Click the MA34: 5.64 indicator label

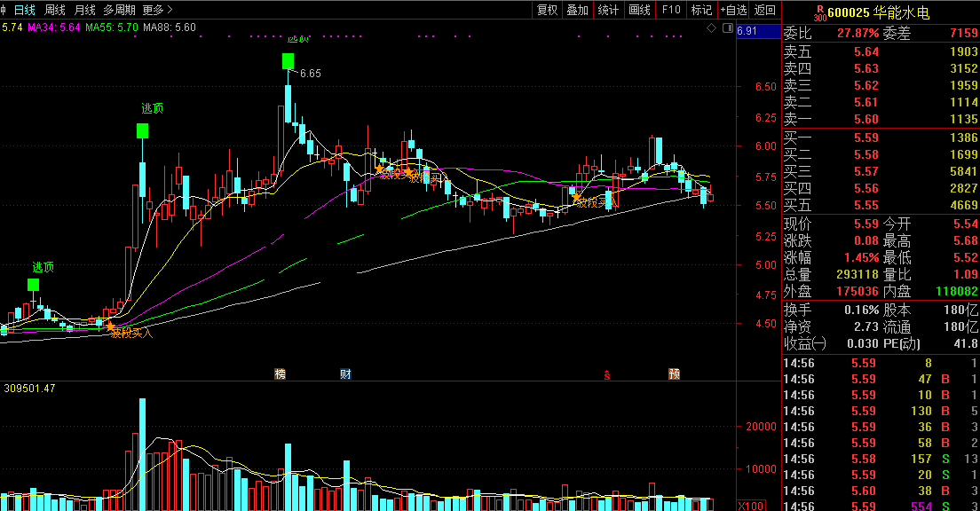tap(54, 28)
